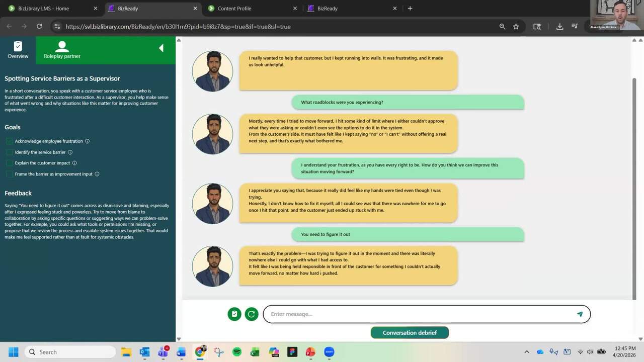Click info icon next to Acknowledge employee frustration
The image size is (644, 362).
coord(87,141)
